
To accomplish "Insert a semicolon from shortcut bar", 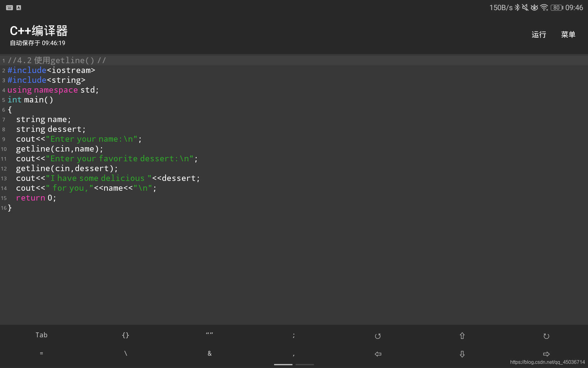I will (294, 335).
